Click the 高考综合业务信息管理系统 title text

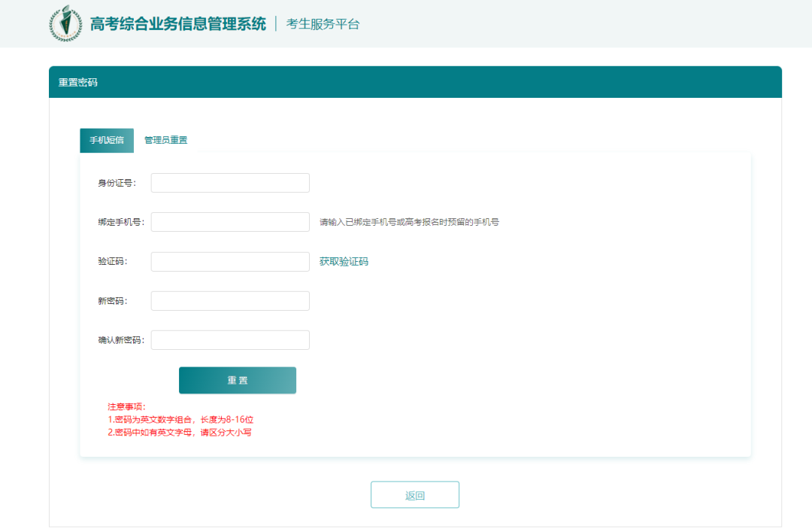pos(178,23)
